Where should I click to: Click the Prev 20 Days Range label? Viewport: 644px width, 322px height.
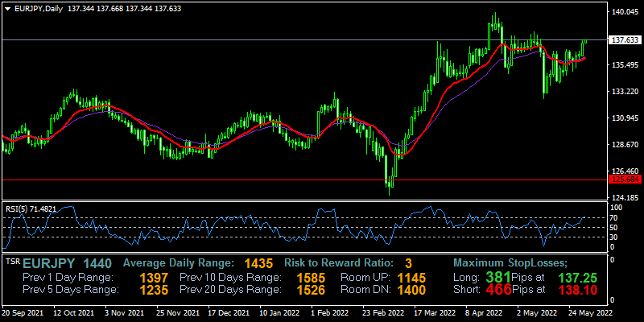click(x=231, y=290)
